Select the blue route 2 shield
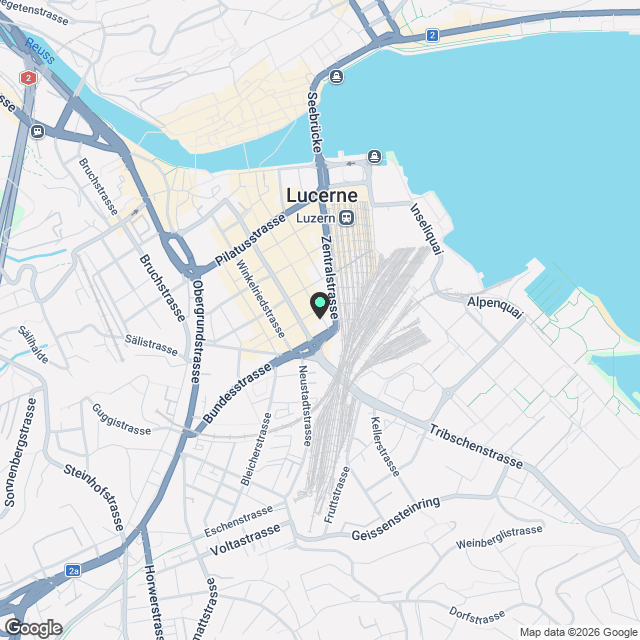 click(432, 36)
